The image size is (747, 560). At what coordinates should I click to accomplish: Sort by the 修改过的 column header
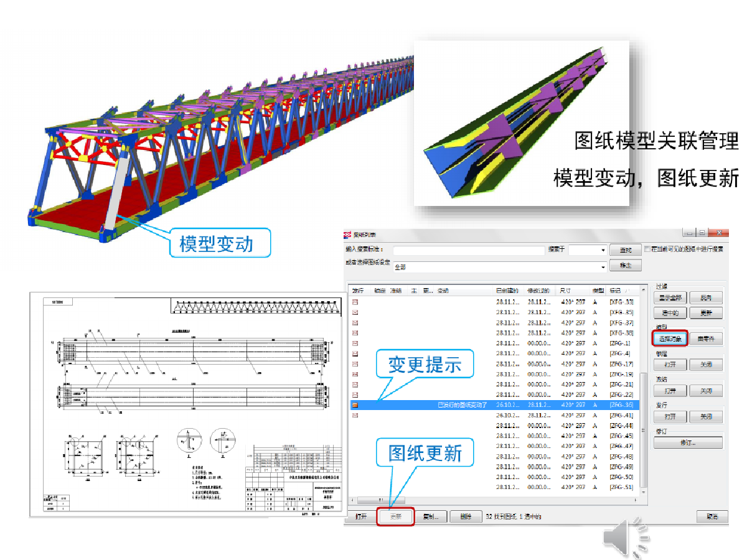(x=538, y=291)
